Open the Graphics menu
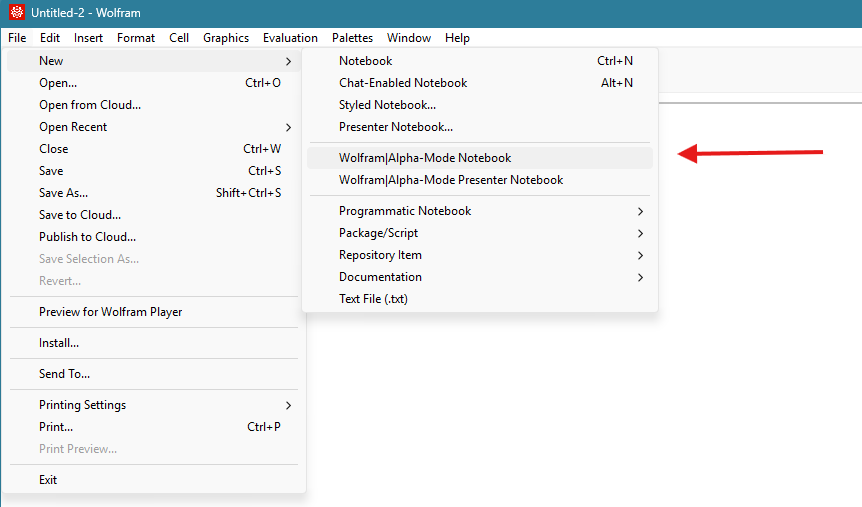Screen dimensions: 862x507 pyautogui.click(x=226, y=38)
